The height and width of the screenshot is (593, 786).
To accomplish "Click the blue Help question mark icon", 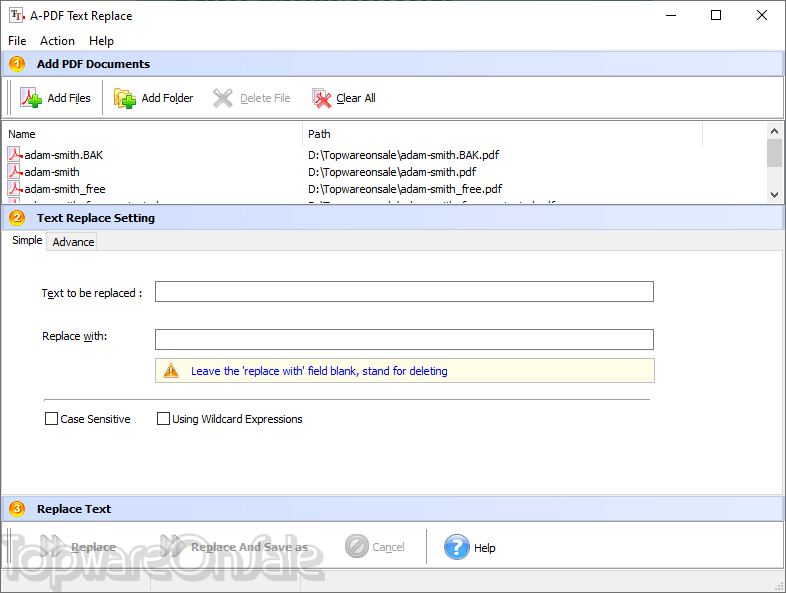I will click(x=457, y=547).
